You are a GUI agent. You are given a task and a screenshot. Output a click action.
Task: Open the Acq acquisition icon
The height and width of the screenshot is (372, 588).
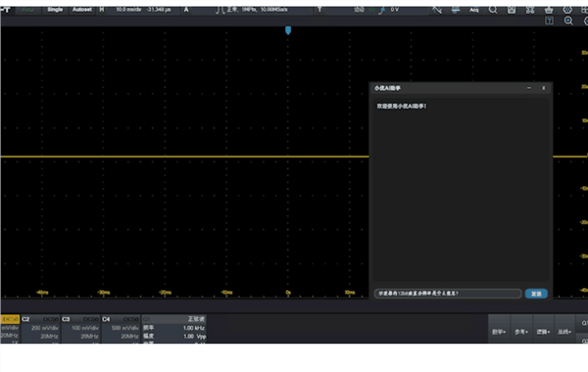point(474,10)
